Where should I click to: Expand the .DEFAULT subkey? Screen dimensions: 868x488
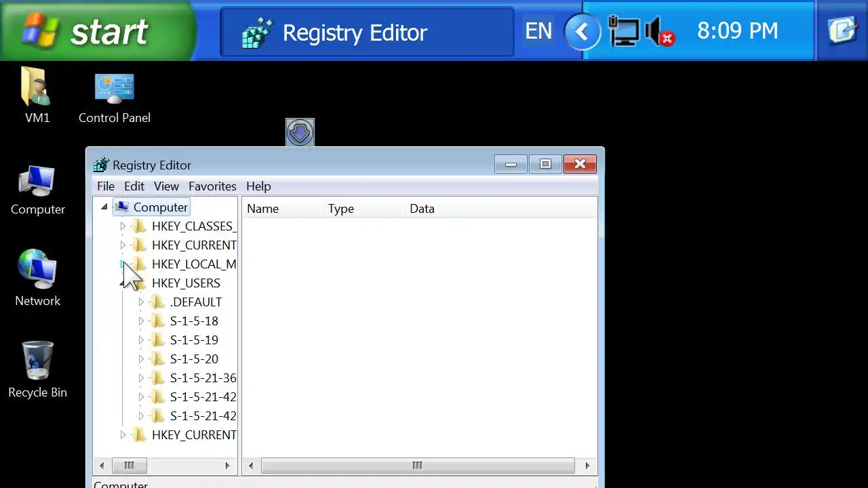(x=141, y=302)
